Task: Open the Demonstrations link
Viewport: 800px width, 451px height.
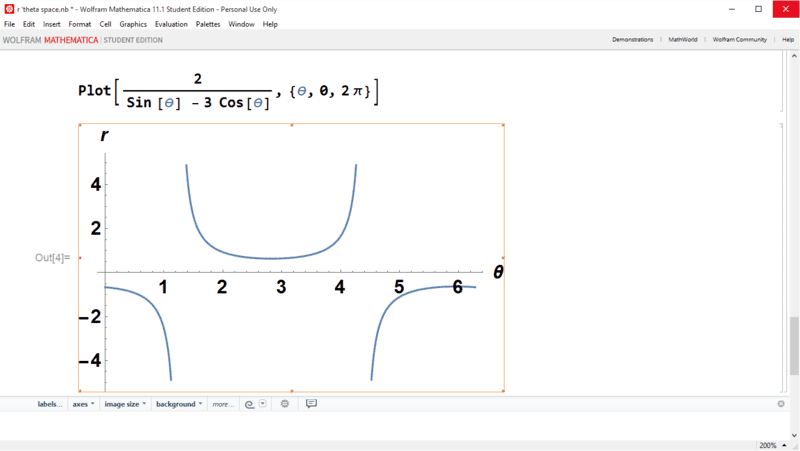Action: [632, 40]
